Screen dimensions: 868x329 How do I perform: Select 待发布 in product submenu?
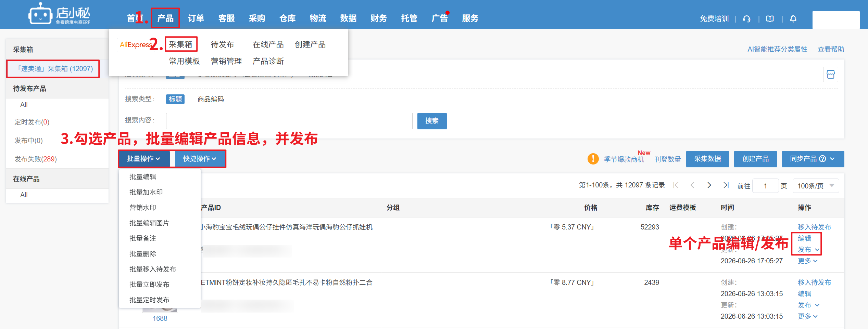coord(222,44)
